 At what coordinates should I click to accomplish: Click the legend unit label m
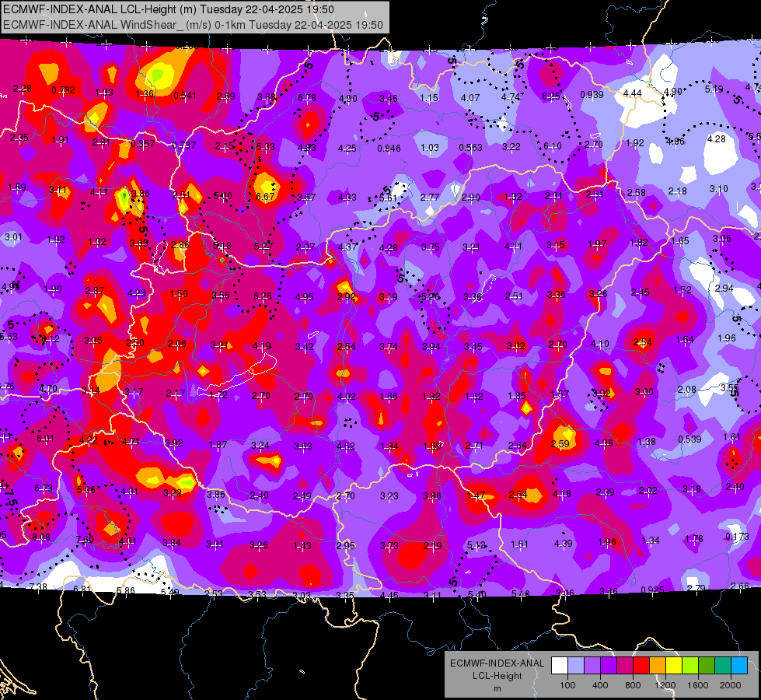(x=497, y=689)
